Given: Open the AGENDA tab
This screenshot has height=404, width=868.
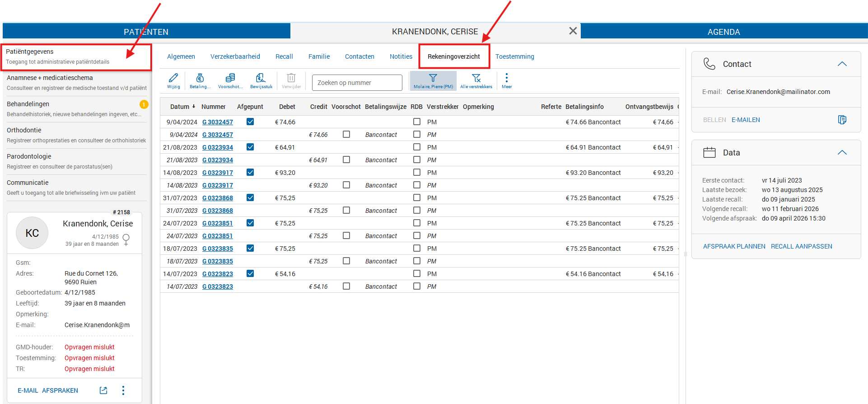Looking at the screenshot, I should coord(723,32).
